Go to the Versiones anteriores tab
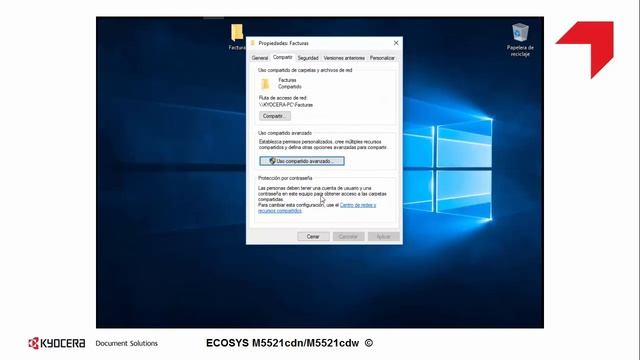This screenshot has width=640, height=360. click(344, 58)
